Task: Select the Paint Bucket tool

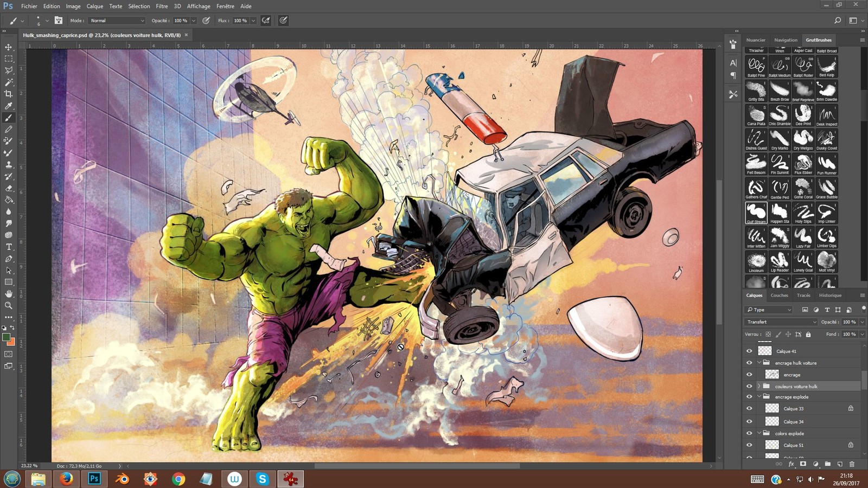Action: click(x=9, y=200)
